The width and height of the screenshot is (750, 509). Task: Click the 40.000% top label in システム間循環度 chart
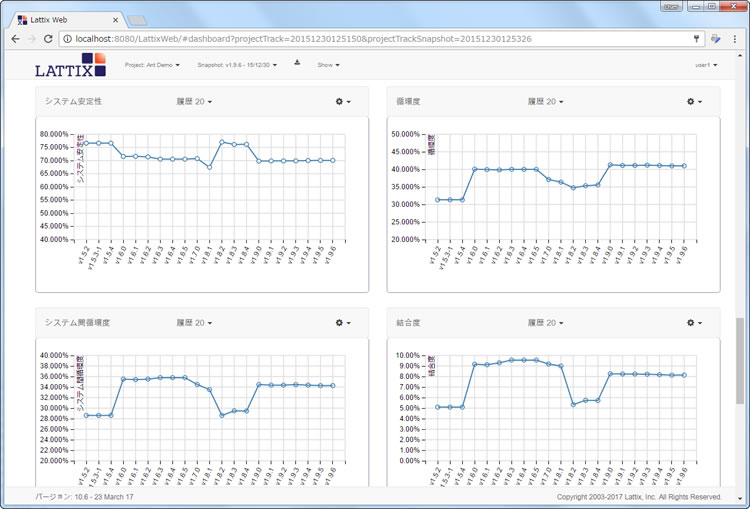(x=54, y=355)
